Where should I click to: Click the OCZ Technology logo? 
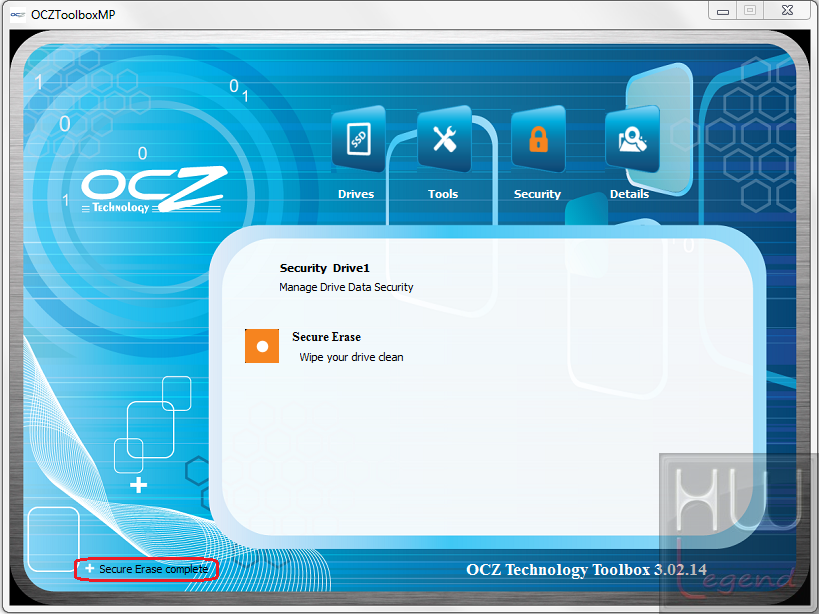pyautogui.click(x=154, y=190)
